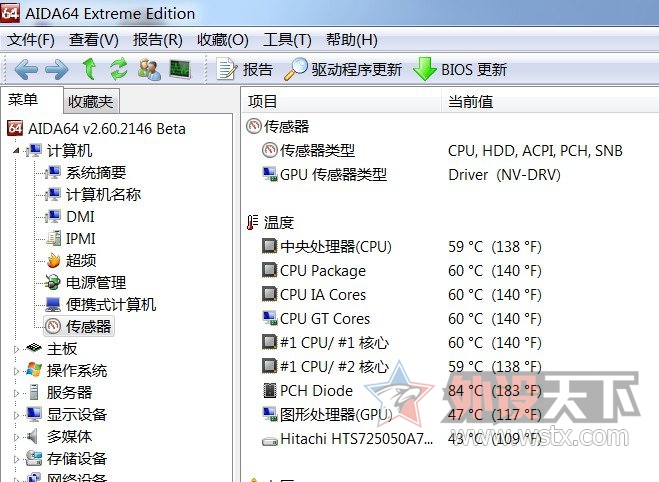659x482 pixels.
Task: Click the 便携式计算机 laptop icon
Action: point(53,305)
